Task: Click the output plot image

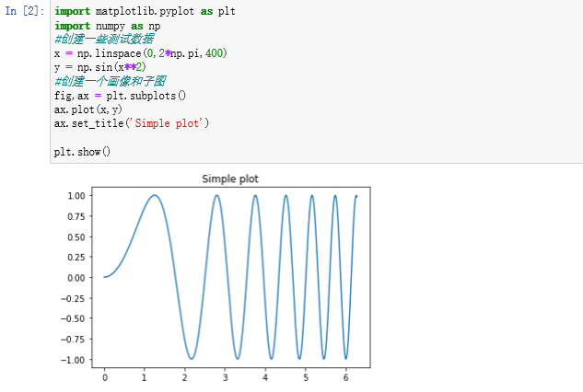Action: coord(216,278)
